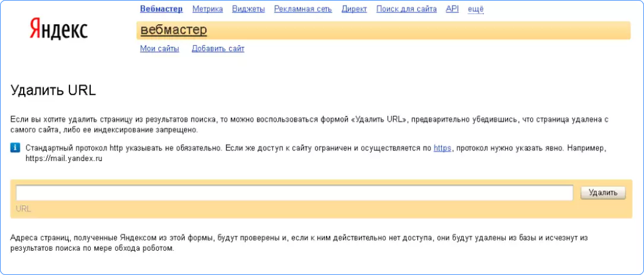Go to Виджеты in top navigation
The height and width of the screenshot is (275, 644).
tap(249, 9)
